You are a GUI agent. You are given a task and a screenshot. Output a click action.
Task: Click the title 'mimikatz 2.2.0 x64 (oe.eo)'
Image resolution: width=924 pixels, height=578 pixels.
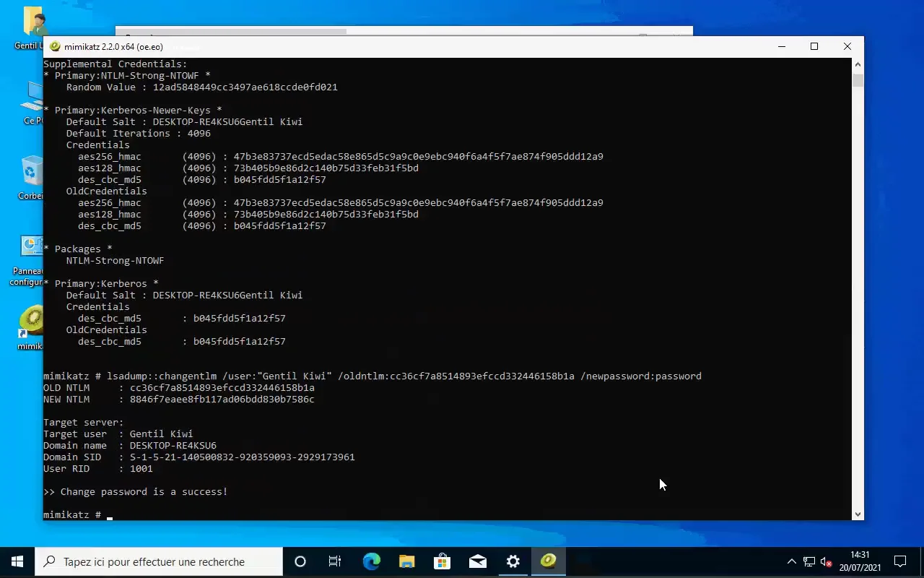113,47
